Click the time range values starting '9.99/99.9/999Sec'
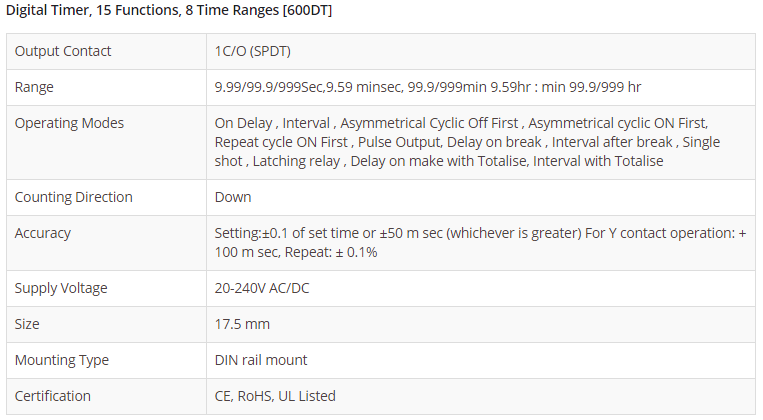The height and width of the screenshot is (420, 763). point(427,87)
